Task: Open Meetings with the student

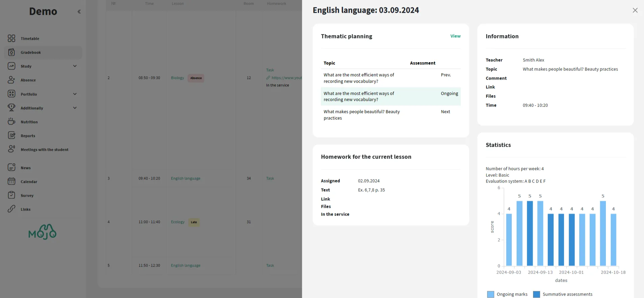Action: pyautogui.click(x=44, y=150)
